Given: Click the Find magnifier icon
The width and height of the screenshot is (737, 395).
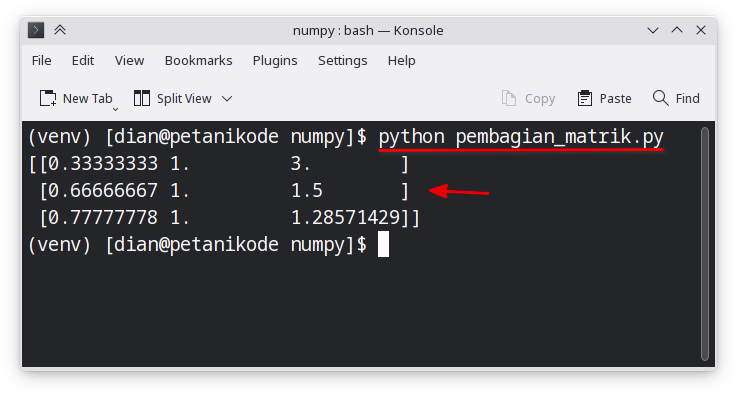Looking at the screenshot, I should click(x=660, y=98).
